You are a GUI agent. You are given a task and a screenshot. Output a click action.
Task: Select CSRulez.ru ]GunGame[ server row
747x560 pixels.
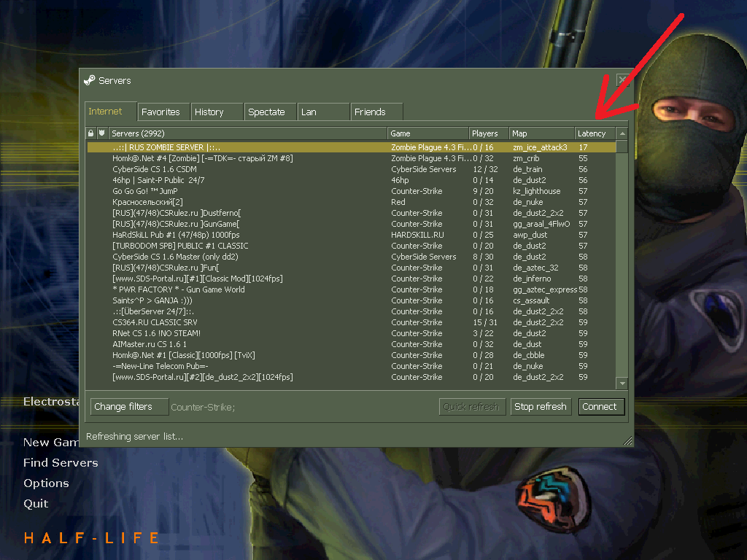coord(352,224)
